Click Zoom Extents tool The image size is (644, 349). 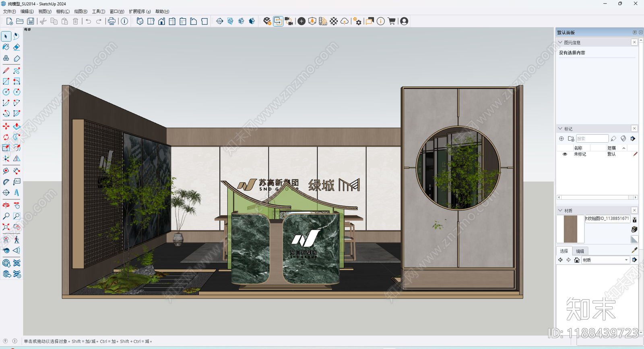point(6,227)
